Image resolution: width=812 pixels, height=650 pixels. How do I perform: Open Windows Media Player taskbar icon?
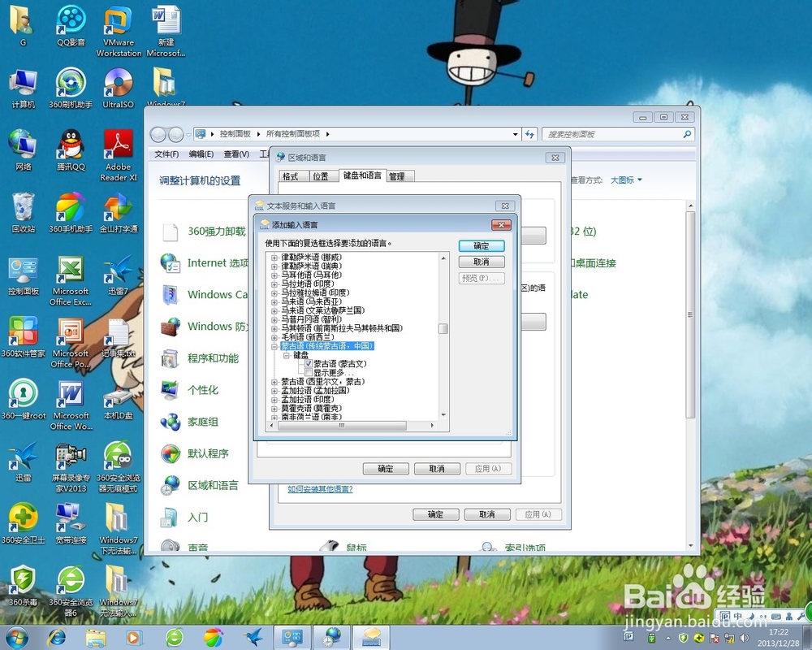[x=134, y=637]
